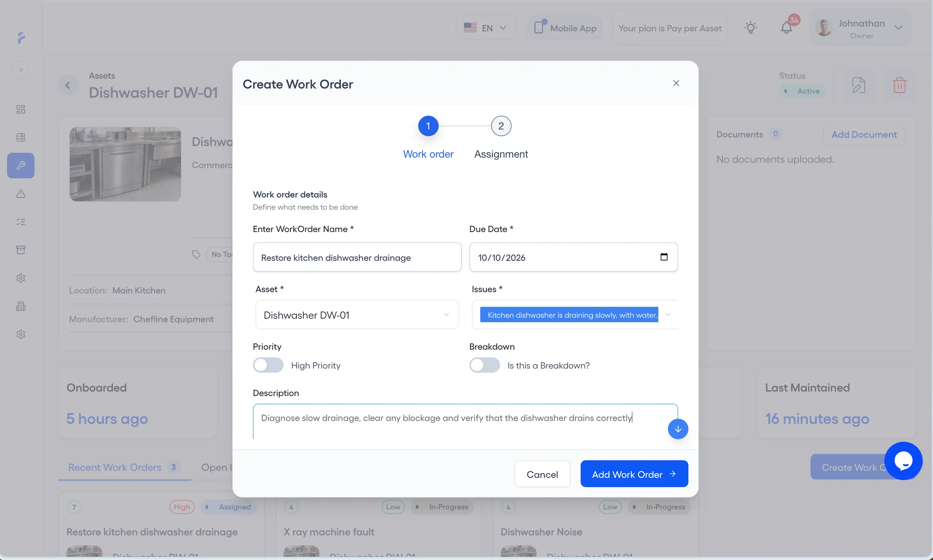The image size is (933, 560).
Task: Click the lightbulb tips icon
Action: 751,28
